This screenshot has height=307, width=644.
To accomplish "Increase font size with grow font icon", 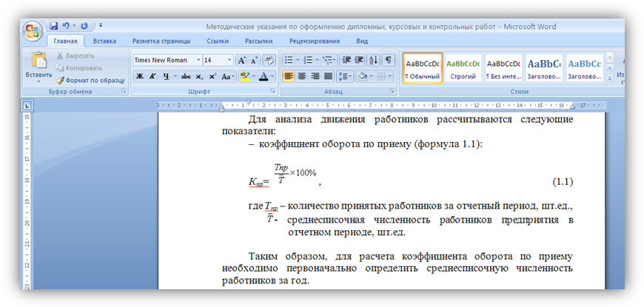I will pyautogui.click(x=241, y=60).
